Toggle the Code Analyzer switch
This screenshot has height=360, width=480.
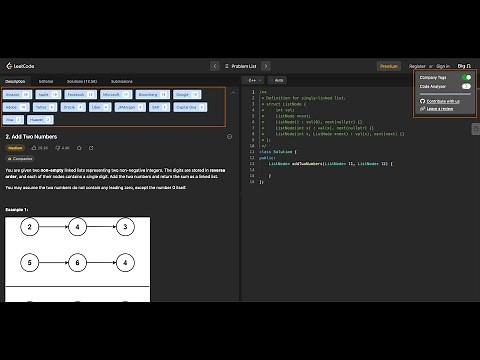point(466,86)
